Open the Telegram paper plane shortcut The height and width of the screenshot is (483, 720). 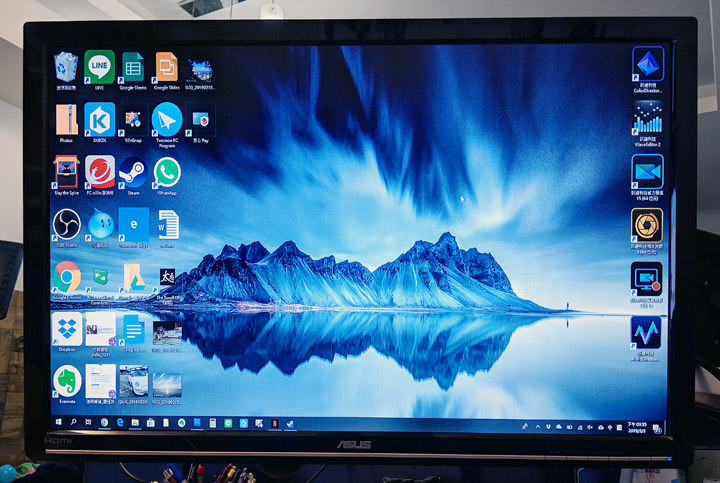167,119
